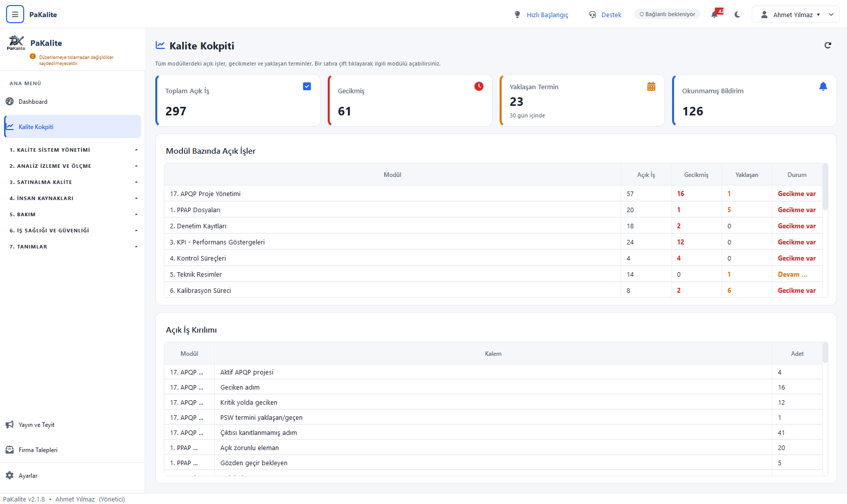Toggle the checkbox on Toplam Açık İş card
Viewport: 847px width, 504px height.
(x=307, y=86)
